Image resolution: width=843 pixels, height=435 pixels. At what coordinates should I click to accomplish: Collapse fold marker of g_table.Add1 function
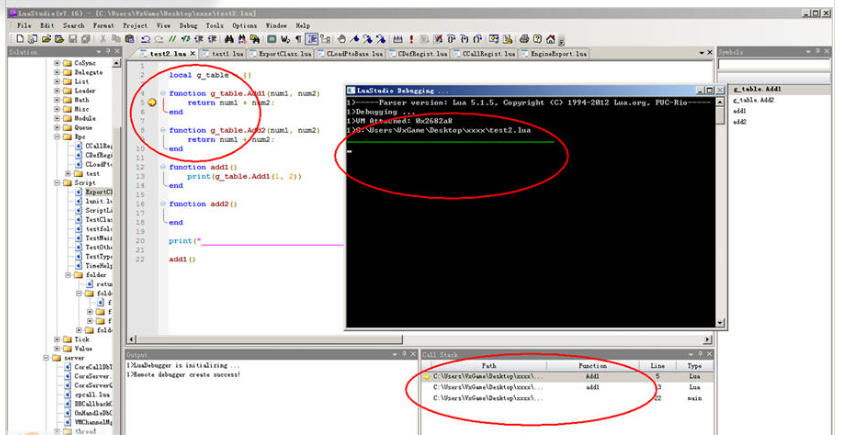[x=163, y=93]
